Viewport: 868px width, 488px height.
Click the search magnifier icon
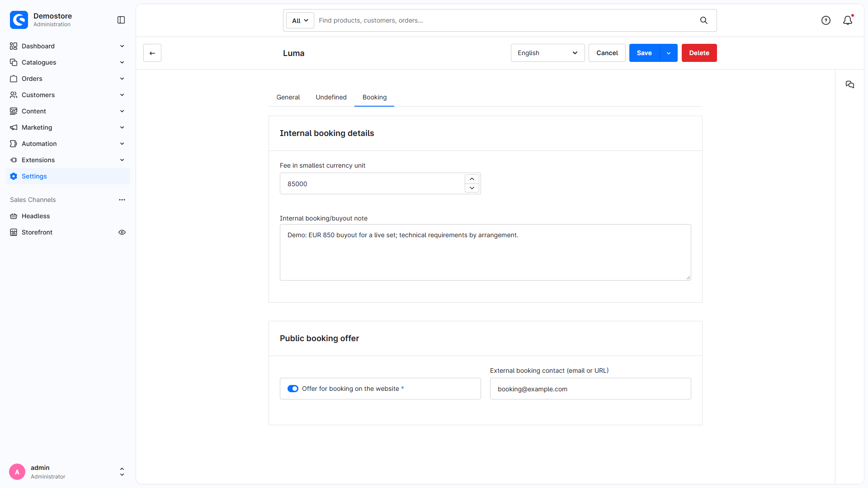pos(704,20)
